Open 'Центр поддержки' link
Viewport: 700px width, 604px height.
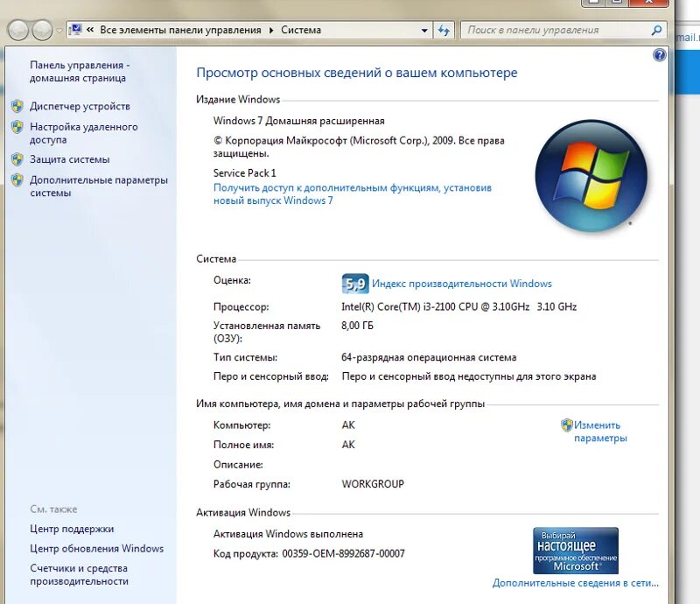[x=72, y=529]
